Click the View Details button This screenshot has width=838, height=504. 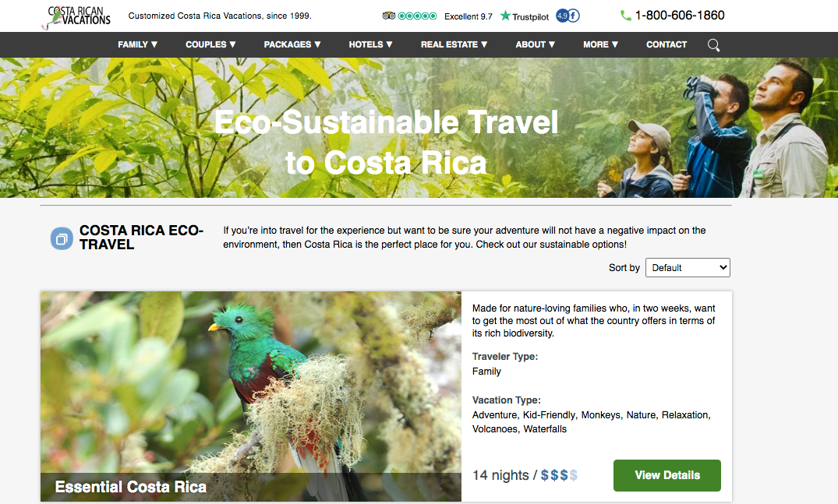point(667,475)
